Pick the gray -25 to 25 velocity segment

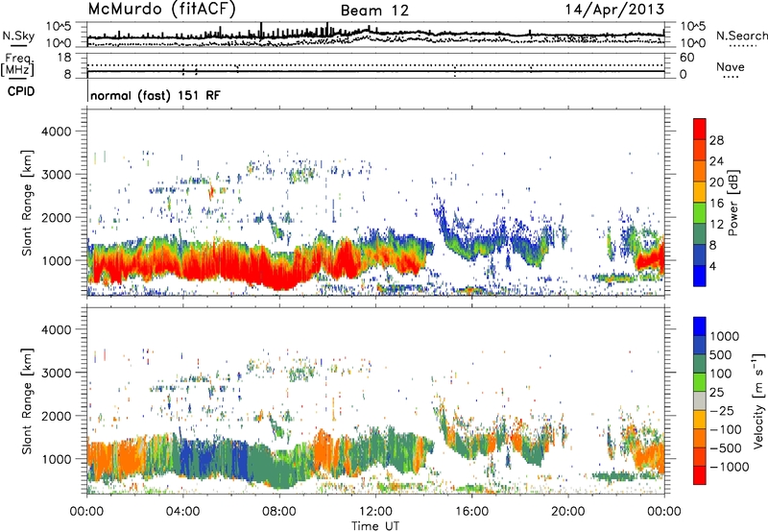click(x=700, y=400)
